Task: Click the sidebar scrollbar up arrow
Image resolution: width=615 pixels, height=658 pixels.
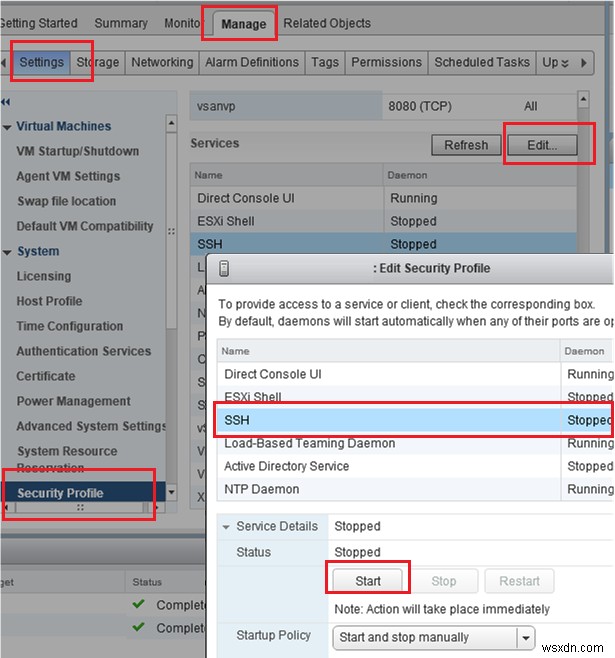Action: (171, 123)
